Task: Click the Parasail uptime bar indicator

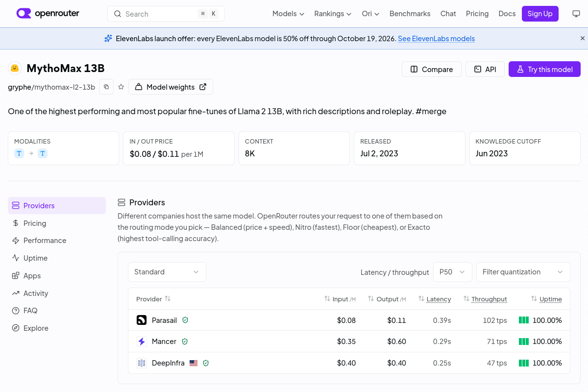Action: (x=524, y=320)
